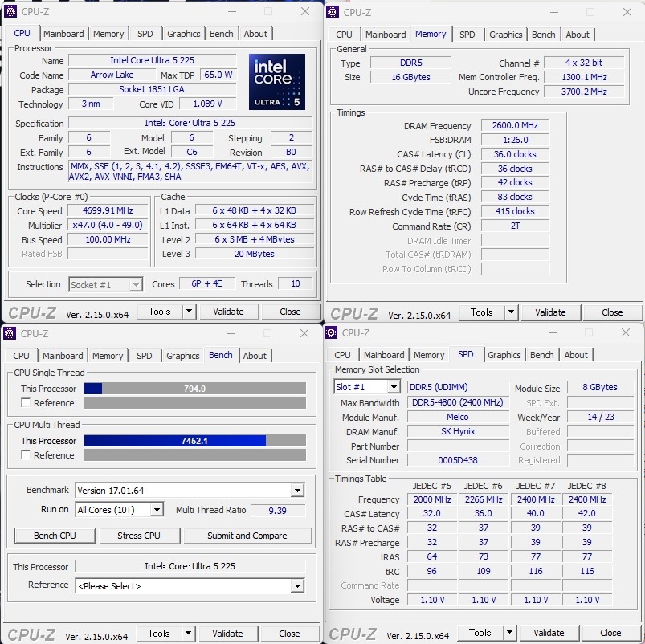Image resolution: width=645 pixels, height=644 pixels.
Task: Click the Serial Number field 0005D438
Action: click(x=458, y=460)
